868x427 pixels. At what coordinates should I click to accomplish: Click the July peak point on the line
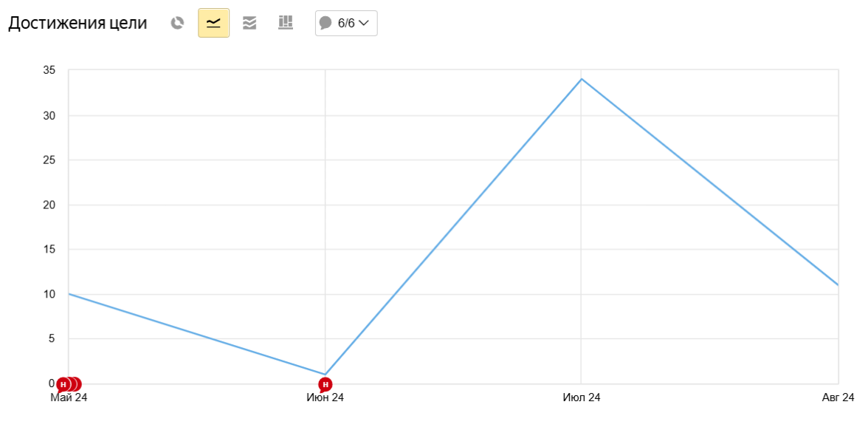pyautogui.click(x=582, y=79)
